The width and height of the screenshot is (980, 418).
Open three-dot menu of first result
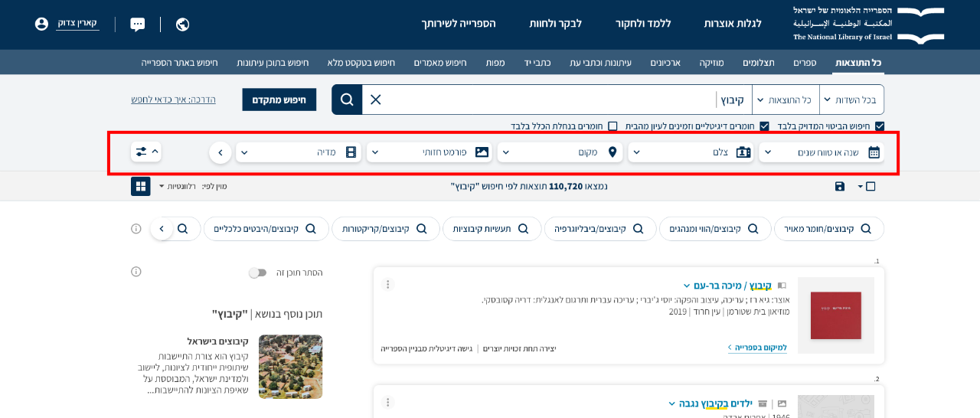click(x=388, y=285)
